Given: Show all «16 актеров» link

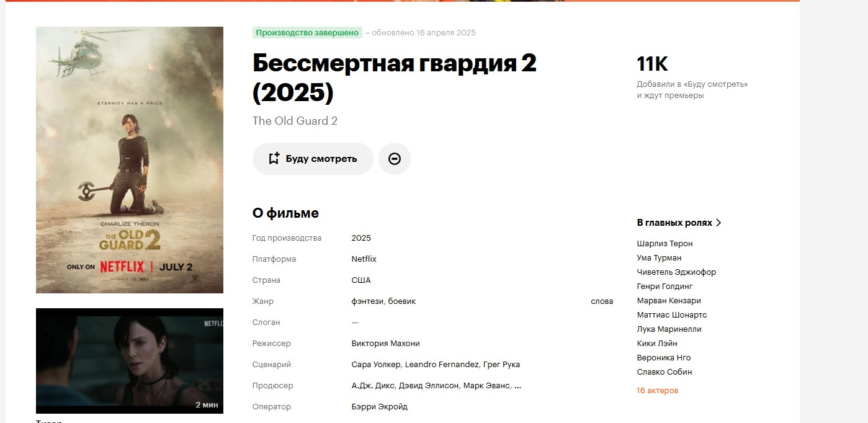Looking at the screenshot, I should (657, 391).
